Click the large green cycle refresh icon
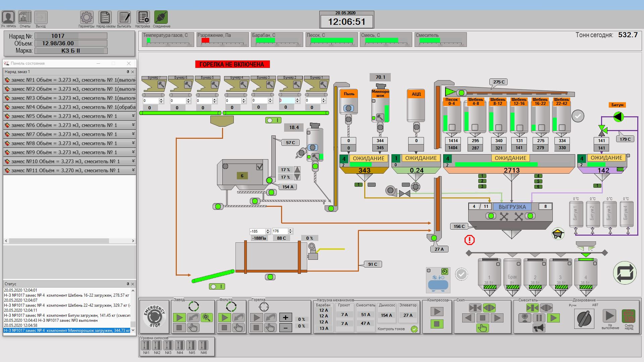Image resolution: width=644 pixels, height=362 pixels. (x=625, y=273)
